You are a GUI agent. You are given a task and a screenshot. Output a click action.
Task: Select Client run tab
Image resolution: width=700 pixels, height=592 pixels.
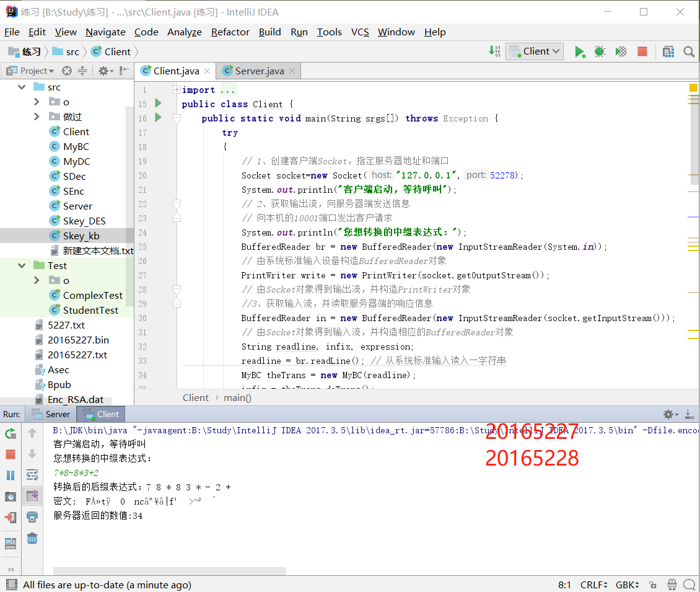tap(102, 414)
